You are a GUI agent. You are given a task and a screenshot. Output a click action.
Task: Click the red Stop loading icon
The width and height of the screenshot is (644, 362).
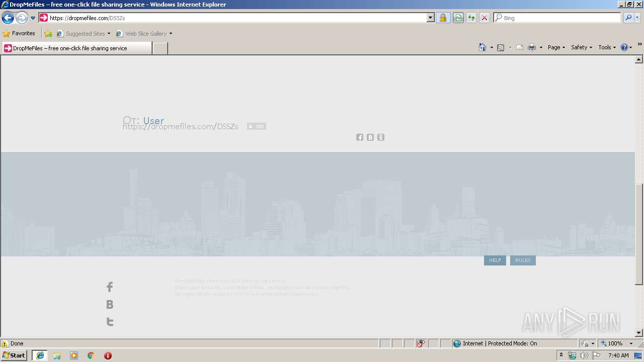point(485,18)
